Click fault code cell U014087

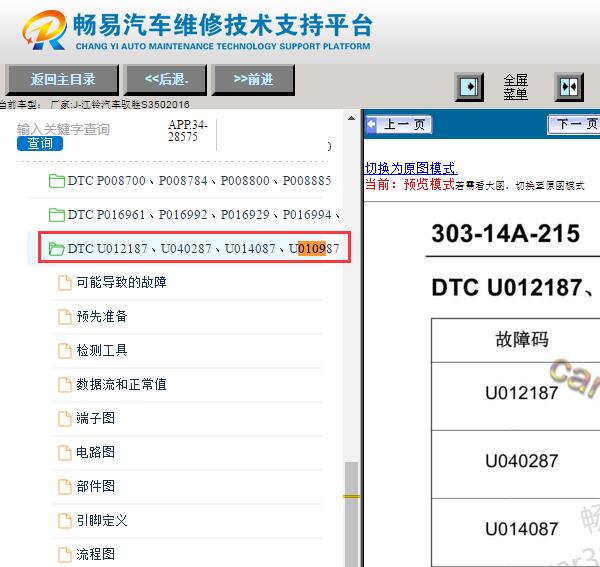521,530
